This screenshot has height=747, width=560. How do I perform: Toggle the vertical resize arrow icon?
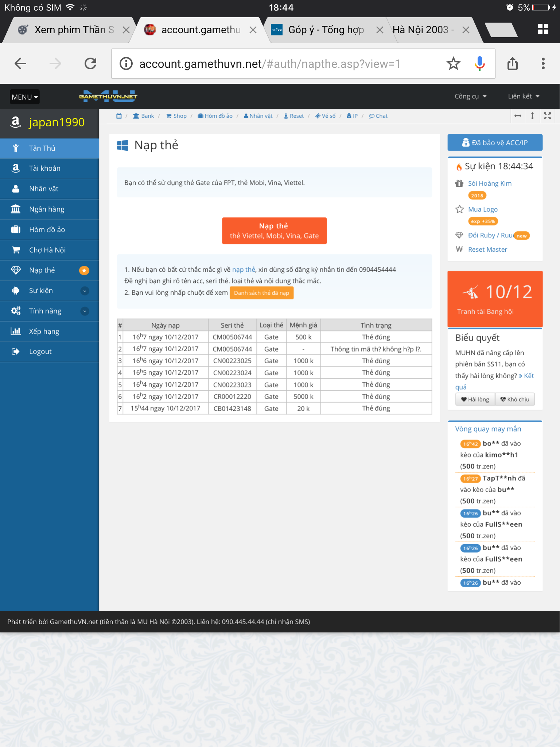tap(532, 116)
